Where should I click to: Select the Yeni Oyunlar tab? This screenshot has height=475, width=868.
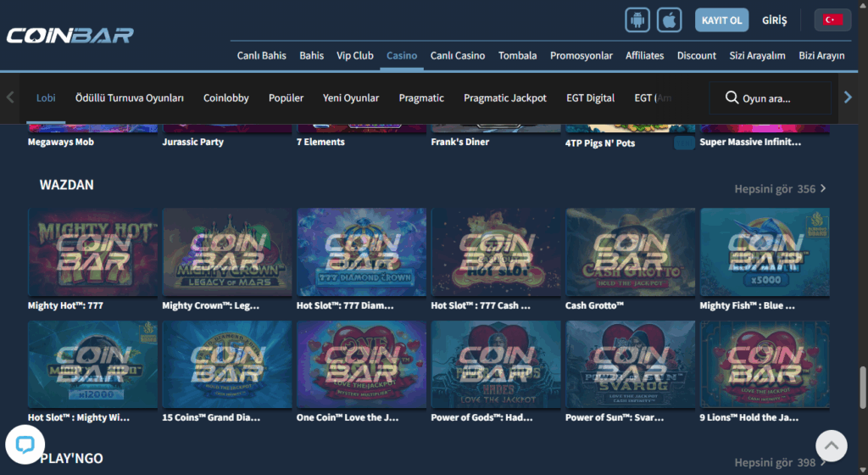pos(351,98)
